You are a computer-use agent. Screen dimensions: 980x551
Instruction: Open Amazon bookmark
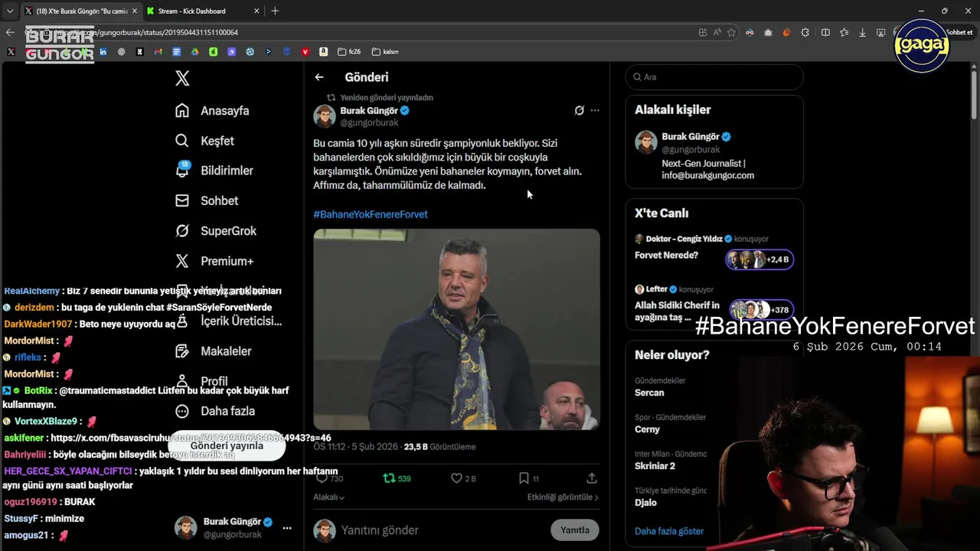tap(323, 52)
